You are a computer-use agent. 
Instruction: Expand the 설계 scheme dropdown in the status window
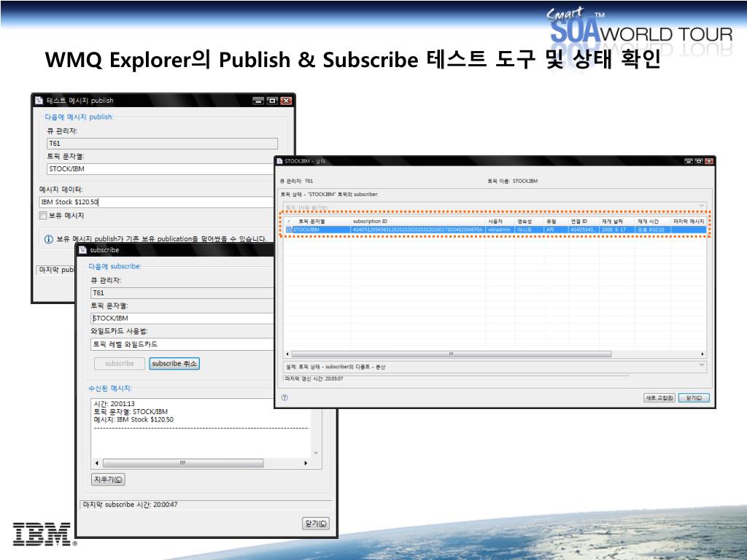pyautogui.click(x=701, y=366)
